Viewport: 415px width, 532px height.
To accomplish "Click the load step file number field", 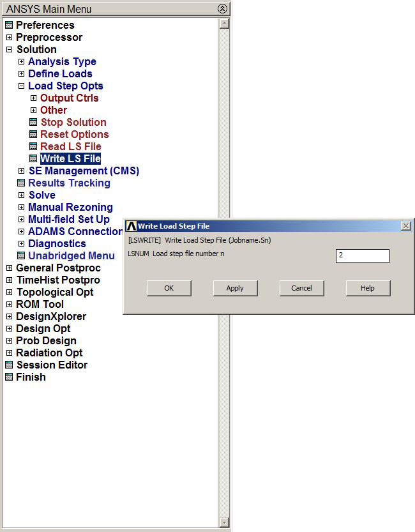I will tap(362, 255).
